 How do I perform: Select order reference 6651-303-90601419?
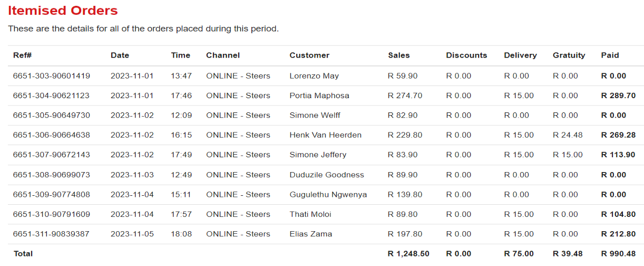(x=52, y=76)
